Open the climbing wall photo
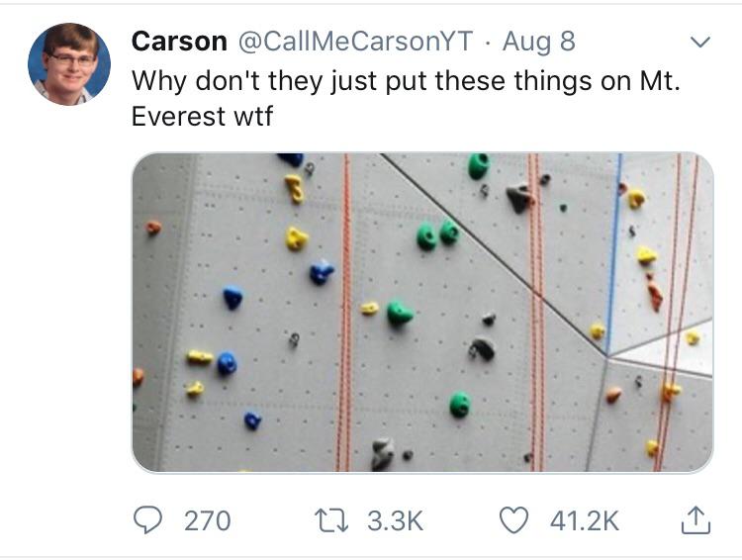Image resolution: width=742 pixels, height=560 pixels. click(422, 312)
